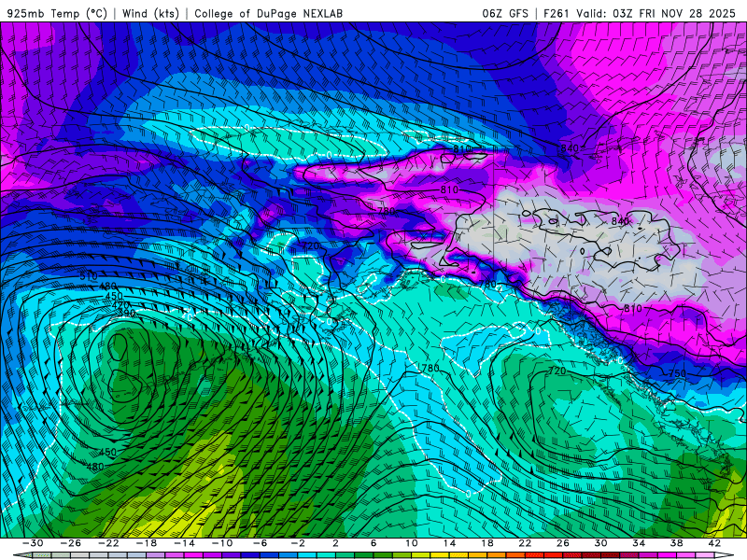
Task: Click the -22 value on the color scale
Action: tap(108, 543)
